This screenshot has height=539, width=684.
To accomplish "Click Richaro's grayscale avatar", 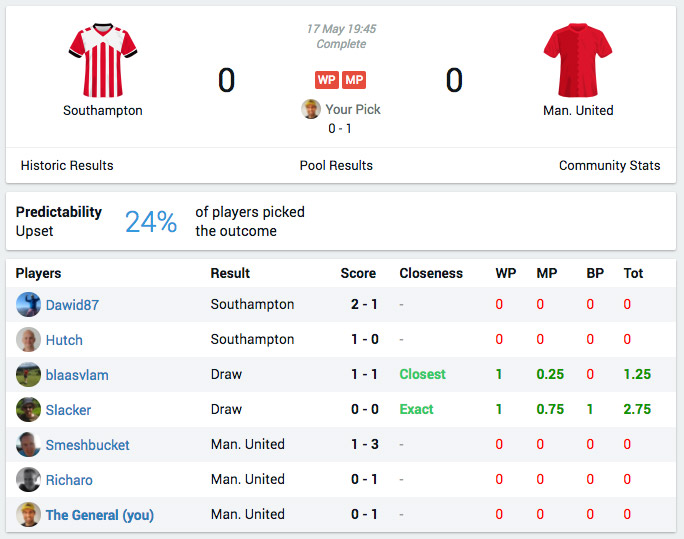I will tap(28, 479).
